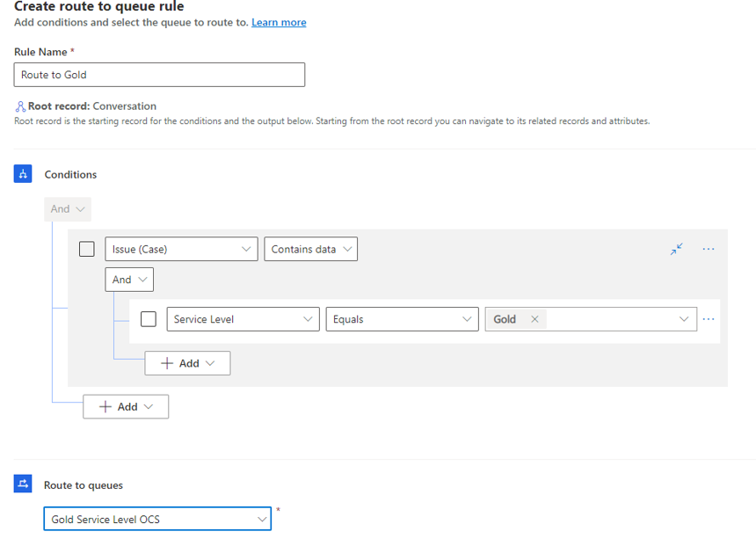Check the Issue (Case) condition checkbox
Viewport: 756px width, 546px height.
coord(87,250)
